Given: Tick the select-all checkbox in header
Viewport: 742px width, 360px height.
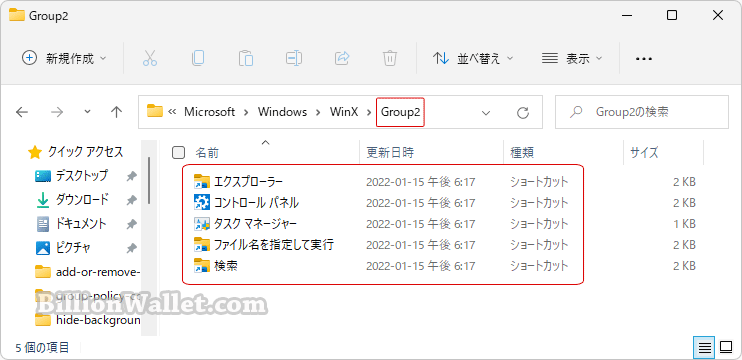Looking at the screenshot, I should (178, 152).
